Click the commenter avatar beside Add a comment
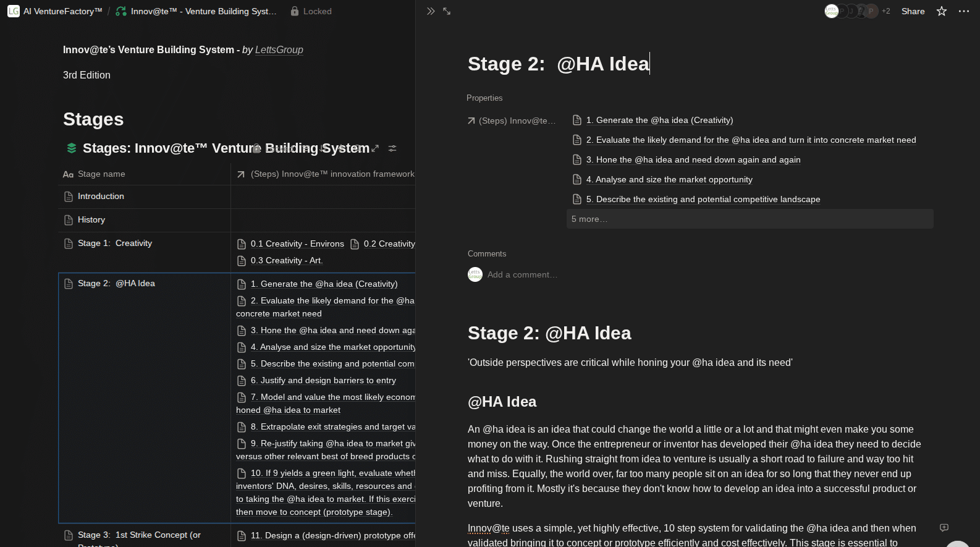 475,274
